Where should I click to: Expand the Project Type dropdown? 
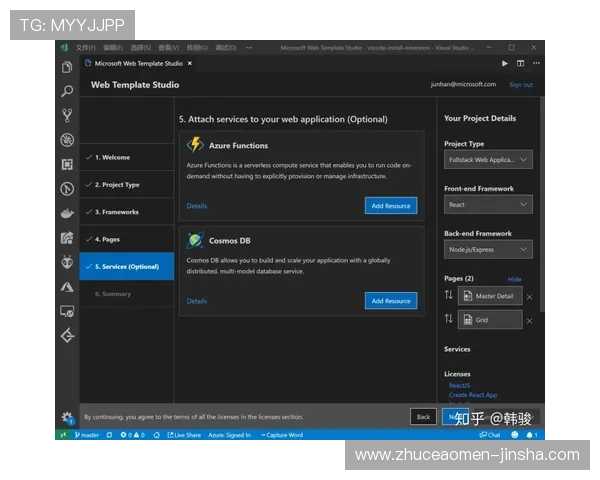click(488, 159)
